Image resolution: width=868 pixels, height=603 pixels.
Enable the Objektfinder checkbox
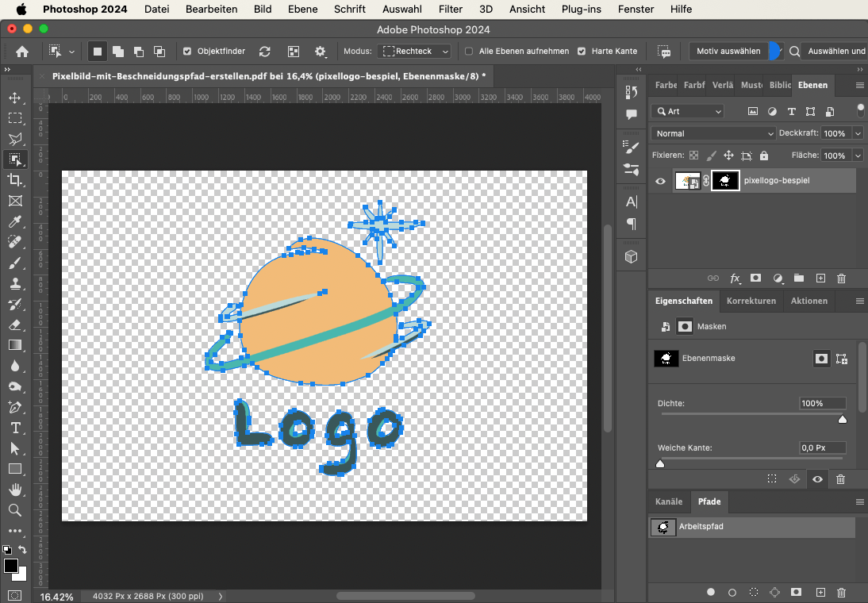tap(187, 52)
